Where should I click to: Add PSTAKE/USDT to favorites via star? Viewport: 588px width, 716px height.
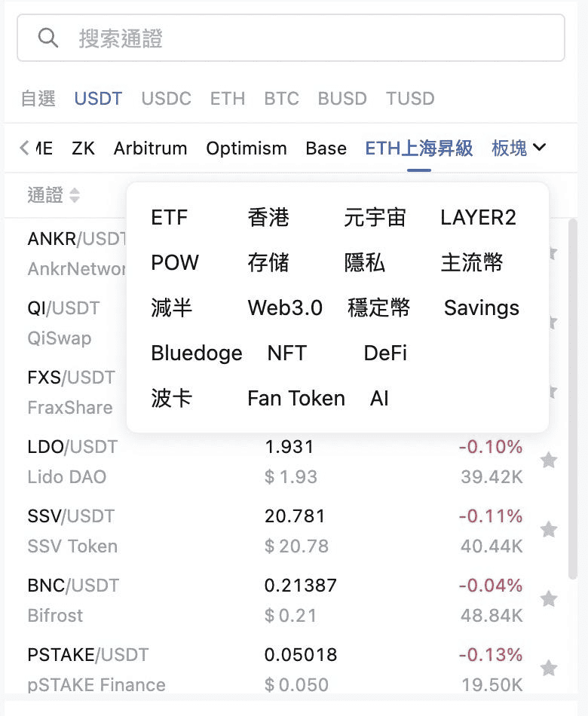[549, 668]
